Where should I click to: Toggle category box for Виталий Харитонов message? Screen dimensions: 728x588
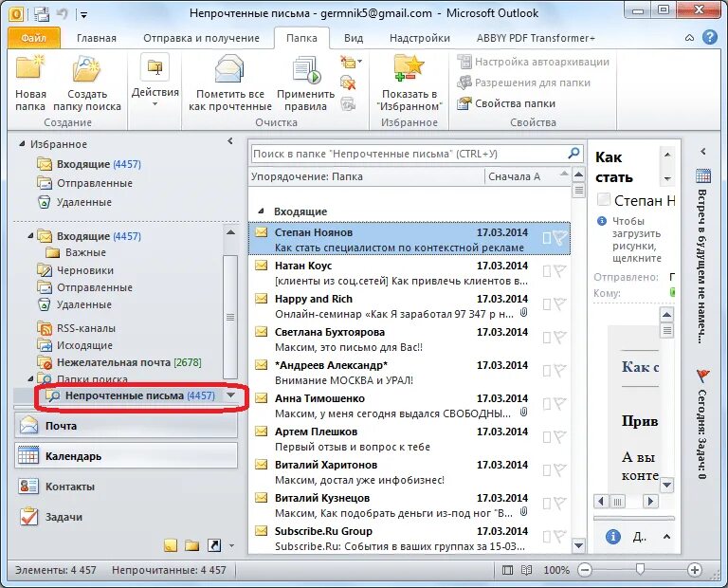pos(547,470)
